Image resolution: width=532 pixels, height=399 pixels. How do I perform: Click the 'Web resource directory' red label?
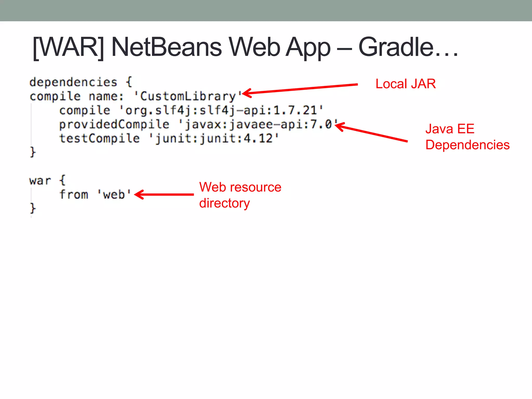[240, 195]
